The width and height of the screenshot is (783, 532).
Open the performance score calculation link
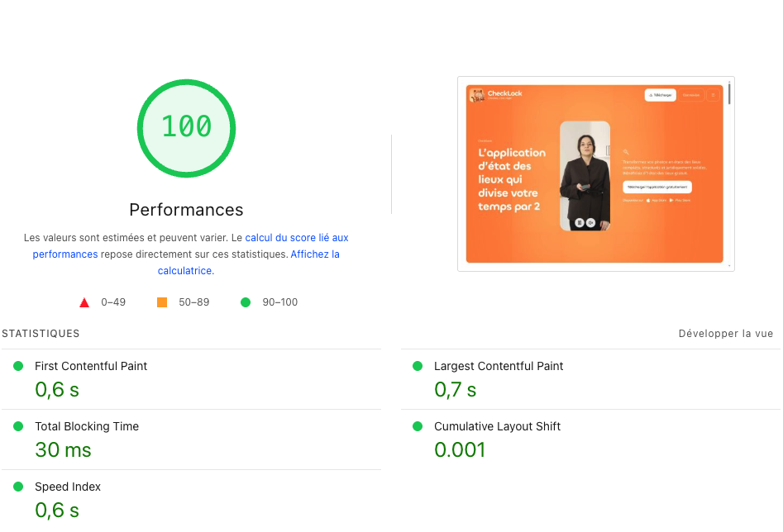point(296,238)
